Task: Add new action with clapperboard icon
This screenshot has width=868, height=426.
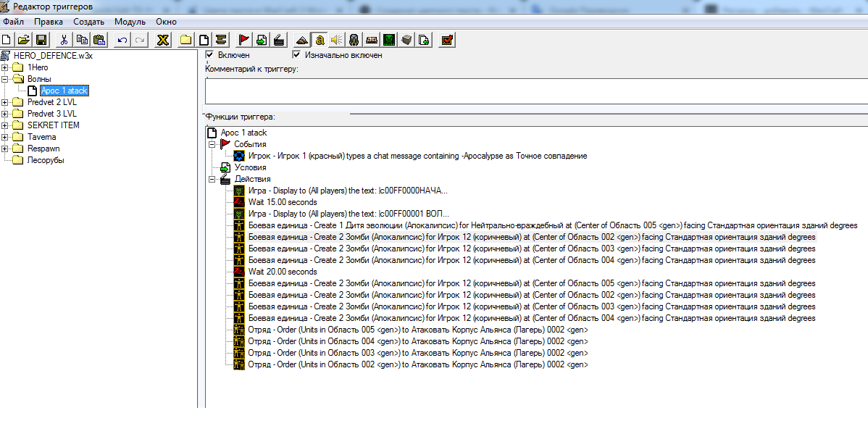Action: pyautogui.click(x=280, y=39)
